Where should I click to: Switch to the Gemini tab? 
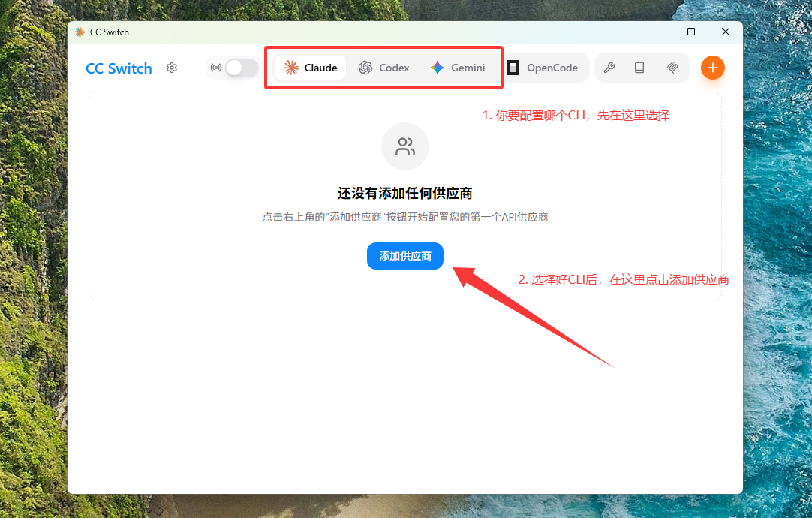click(458, 68)
